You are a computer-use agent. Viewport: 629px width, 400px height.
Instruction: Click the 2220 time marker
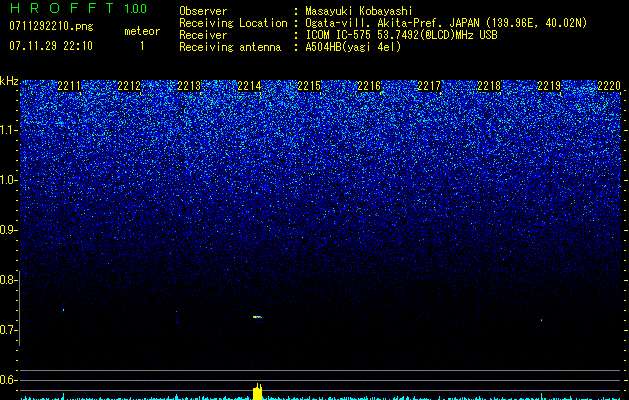point(609,85)
